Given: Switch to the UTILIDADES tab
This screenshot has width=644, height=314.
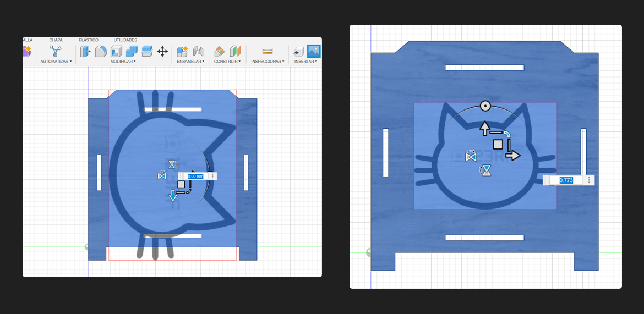Looking at the screenshot, I should [125, 40].
